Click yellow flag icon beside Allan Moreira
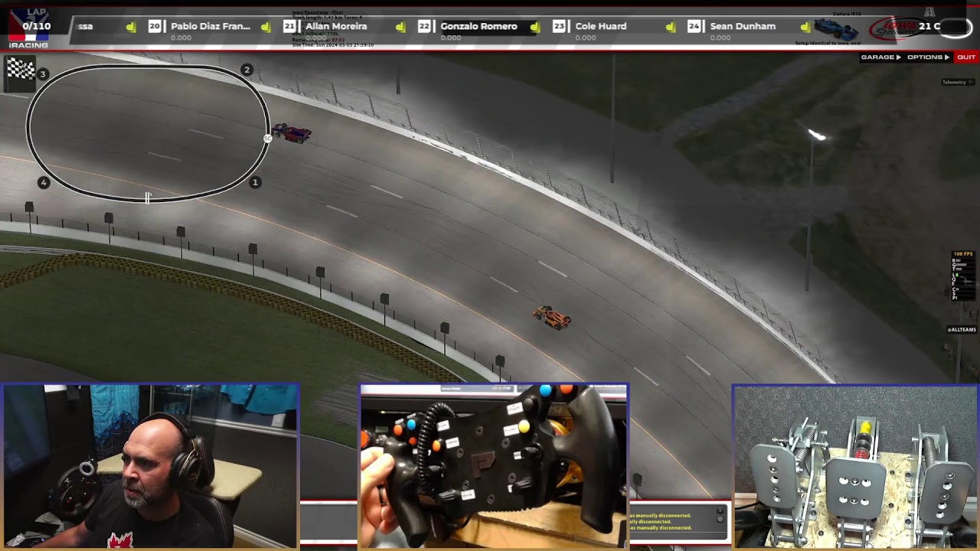The width and height of the screenshot is (980, 551). click(x=400, y=27)
